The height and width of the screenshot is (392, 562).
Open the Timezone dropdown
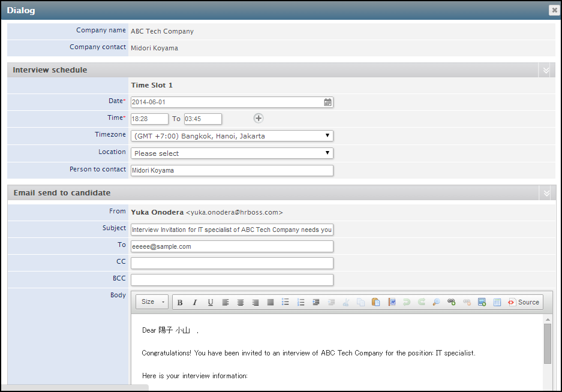[x=232, y=136]
